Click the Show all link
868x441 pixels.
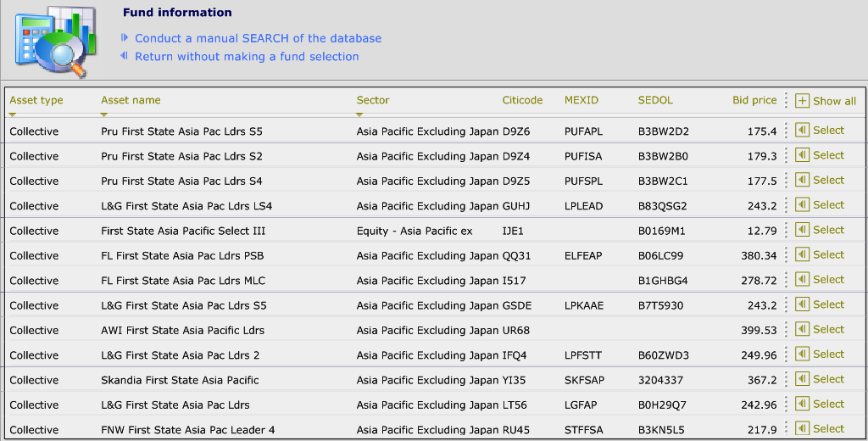pos(834,101)
